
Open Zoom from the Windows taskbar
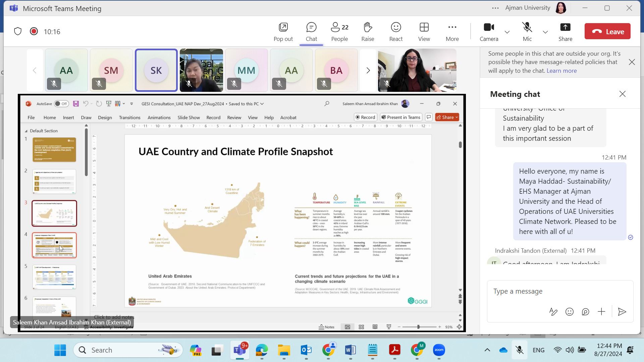tap(439, 350)
